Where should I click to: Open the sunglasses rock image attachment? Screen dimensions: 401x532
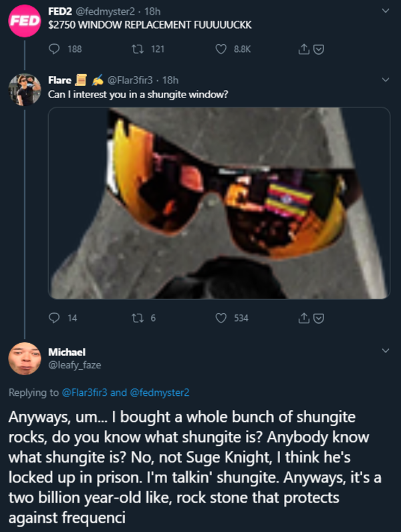click(219, 203)
